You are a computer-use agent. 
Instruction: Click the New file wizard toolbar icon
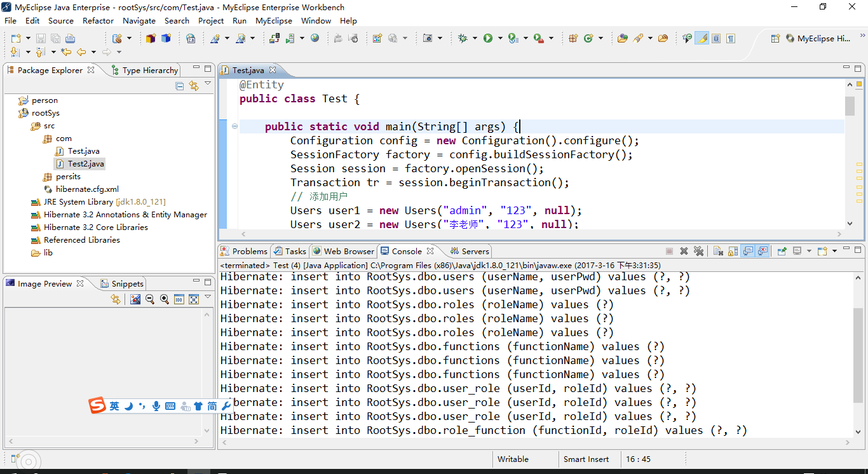16,38
